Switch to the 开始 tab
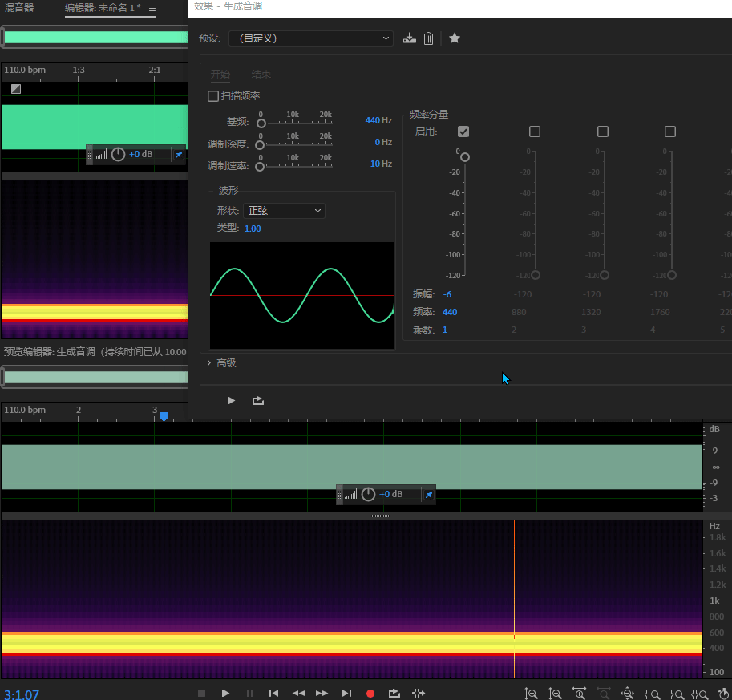Image resolution: width=732 pixels, height=700 pixels. (220, 75)
